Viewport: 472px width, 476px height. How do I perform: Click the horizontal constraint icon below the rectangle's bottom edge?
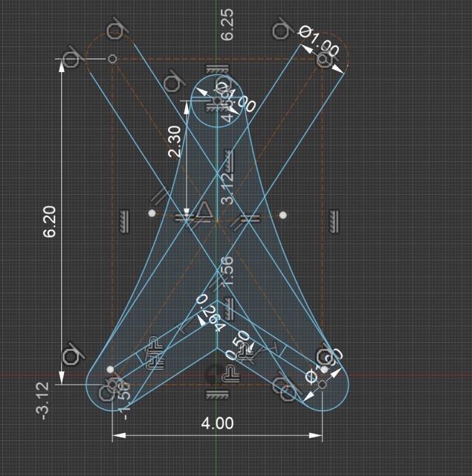(217, 395)
